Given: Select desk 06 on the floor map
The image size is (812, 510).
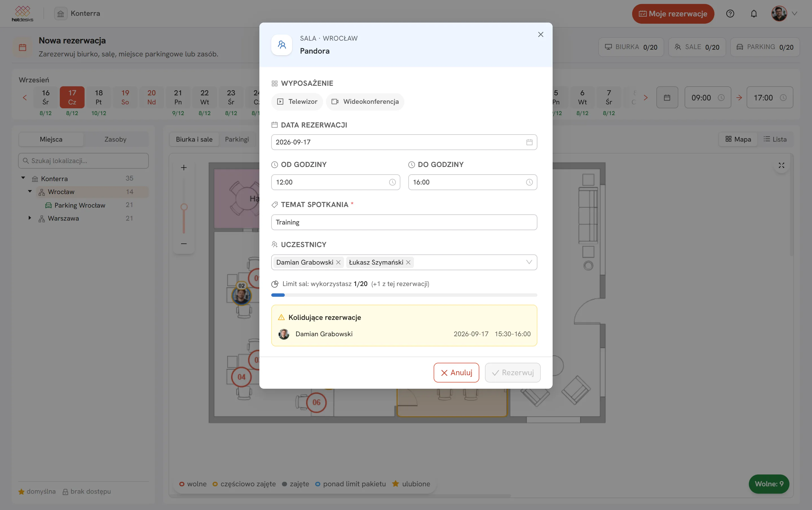Looking at the screenshot, I should pyautogui.click(x=316, y=403).
